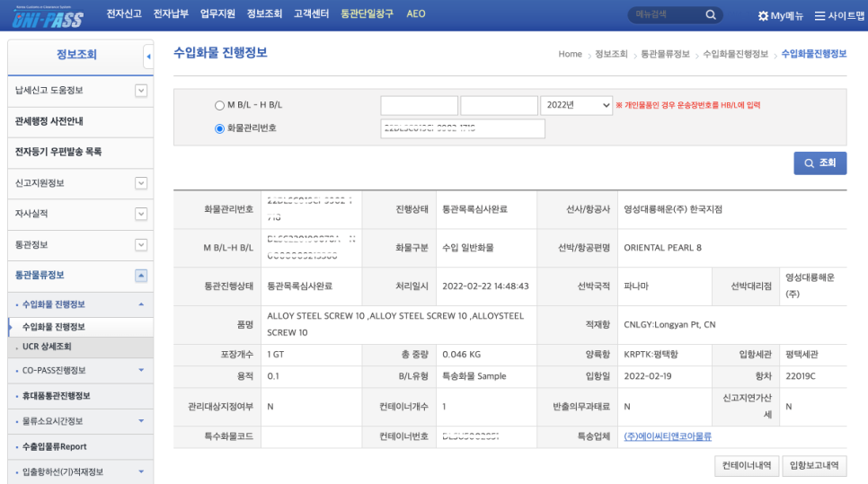Click the M B/L number input field
This screenshot has width=868, height=484.
click(419, 105)
